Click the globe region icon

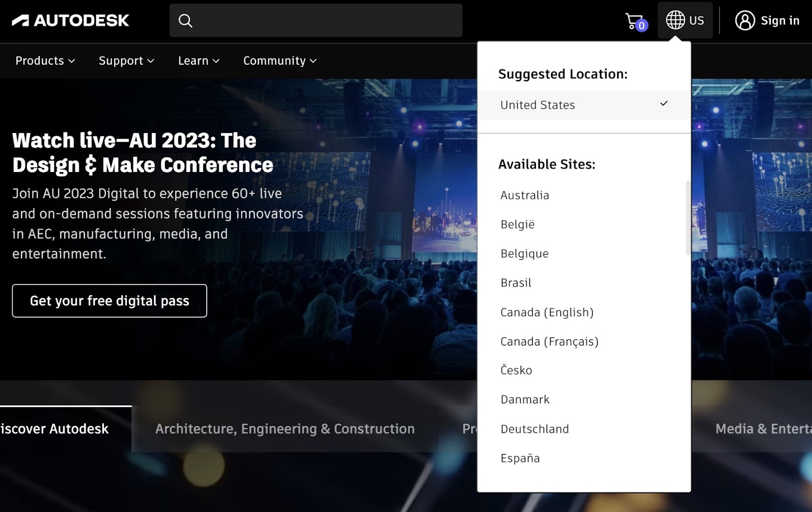(x=675, y=20)
